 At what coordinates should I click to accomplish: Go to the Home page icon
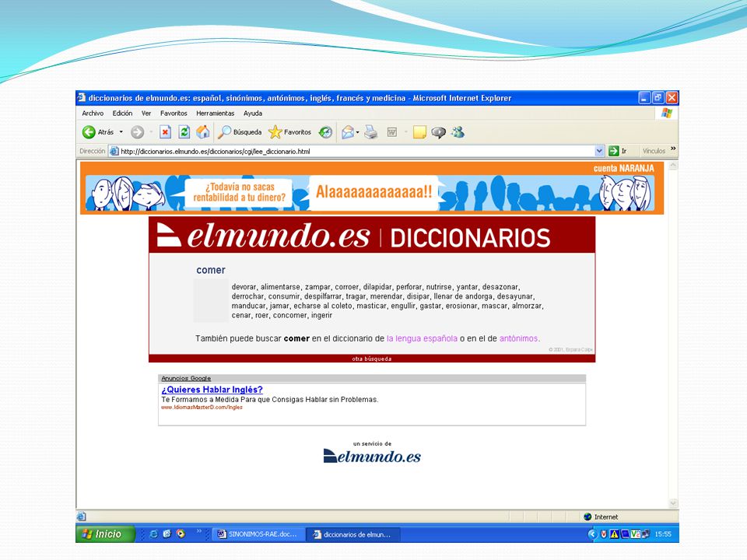[x=203, y=132]
